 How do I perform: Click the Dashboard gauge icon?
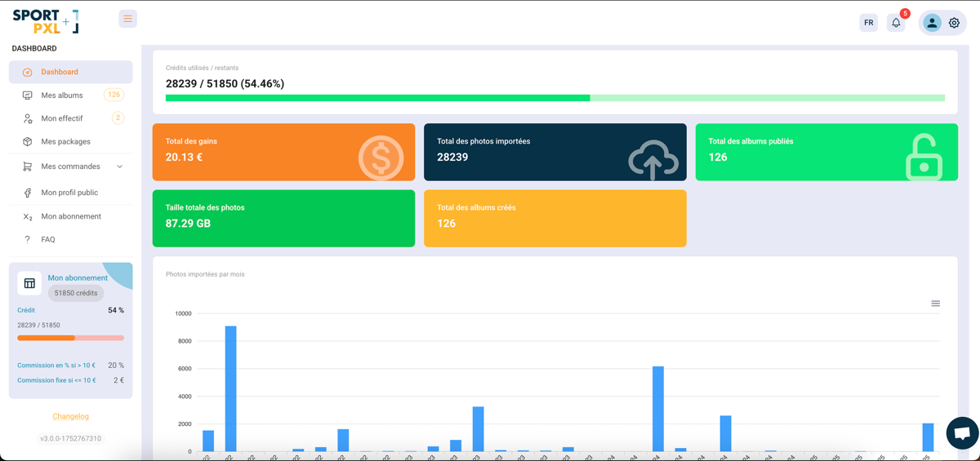(28, 72)
